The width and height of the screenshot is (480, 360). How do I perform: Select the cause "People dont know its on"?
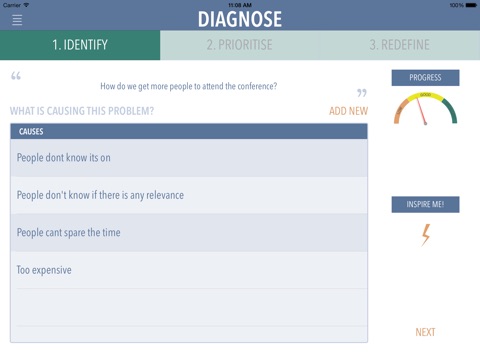[x=189, y=158]
